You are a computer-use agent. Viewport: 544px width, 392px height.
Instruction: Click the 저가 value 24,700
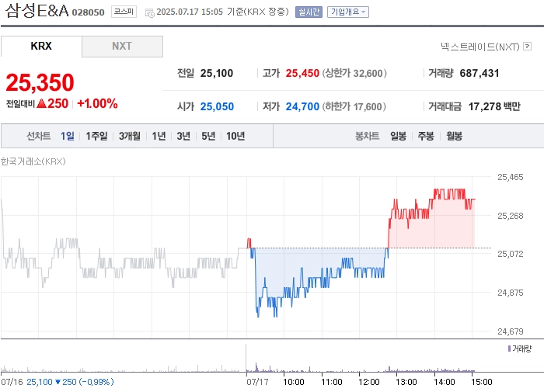point(302,106)
